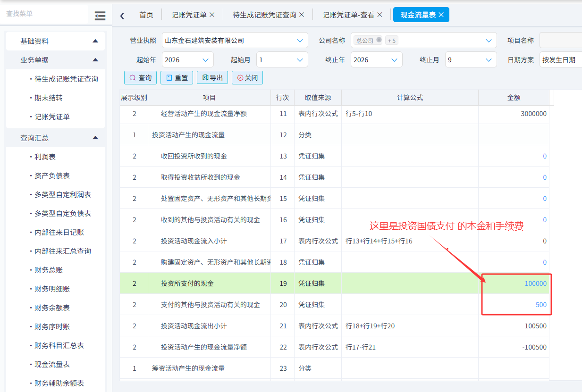Close the 记账凭证单 tab
The height and width of the screenshot is (392, 582).
point(212,15)
